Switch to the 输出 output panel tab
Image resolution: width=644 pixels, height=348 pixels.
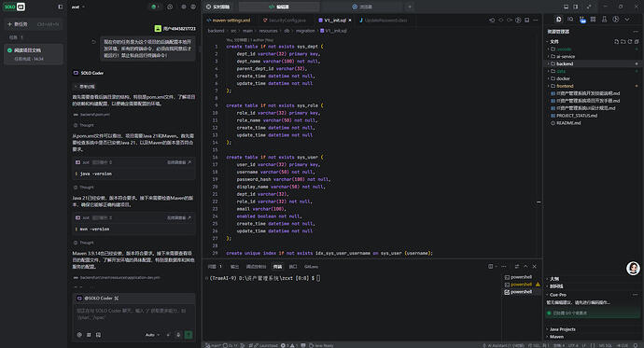(x=234, y=267)
